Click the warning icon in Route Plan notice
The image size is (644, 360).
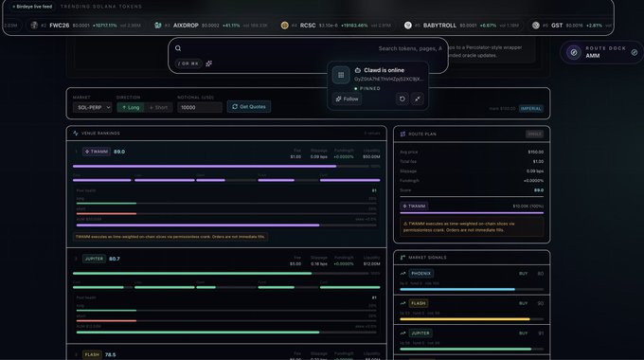pos(405,224)
